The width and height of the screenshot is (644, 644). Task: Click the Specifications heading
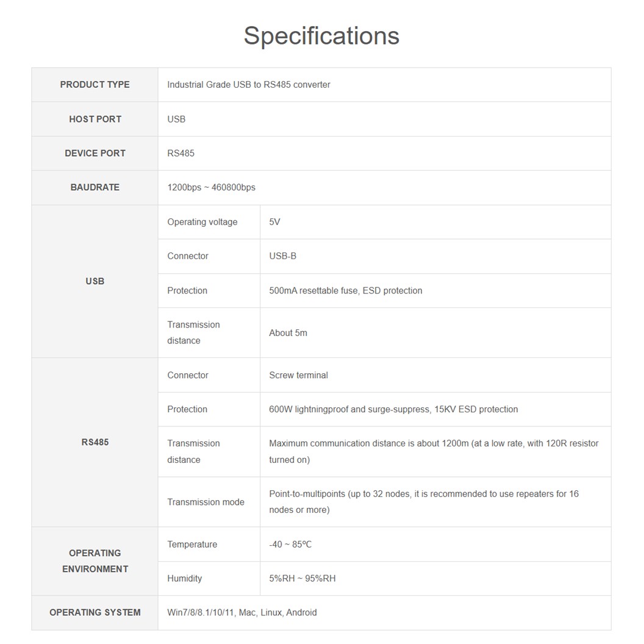click(x=321, y=35)
